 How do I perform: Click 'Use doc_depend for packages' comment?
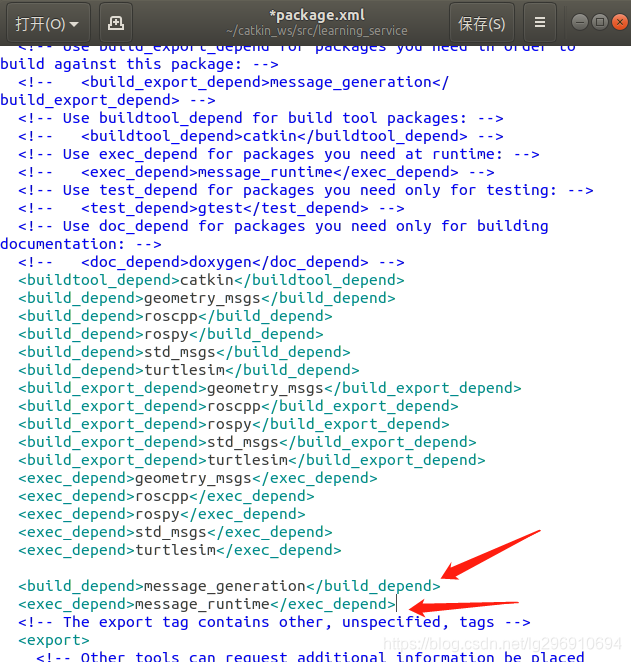283,226
